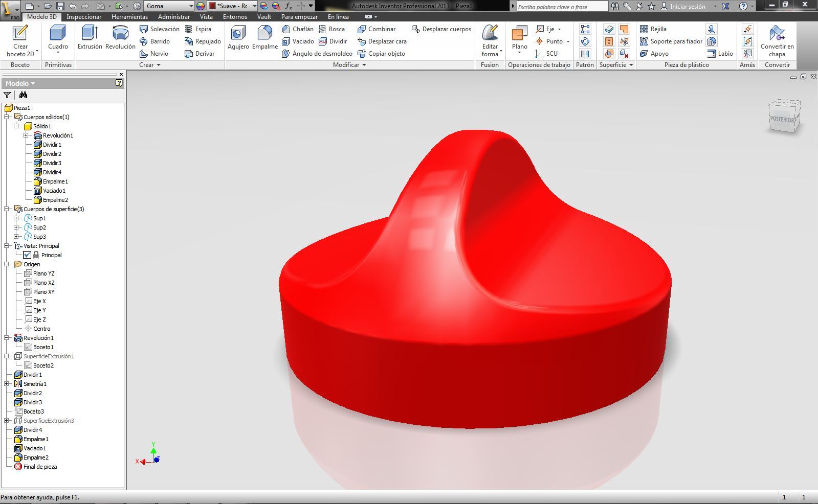This screenshot has width=818, height=504.
Task: Pick the Rosca thread tool
Action: coord(331,29)
